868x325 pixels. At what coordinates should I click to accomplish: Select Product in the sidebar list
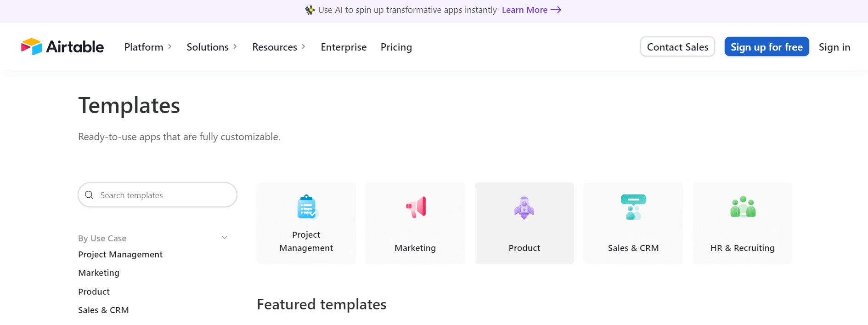(94, 291)
